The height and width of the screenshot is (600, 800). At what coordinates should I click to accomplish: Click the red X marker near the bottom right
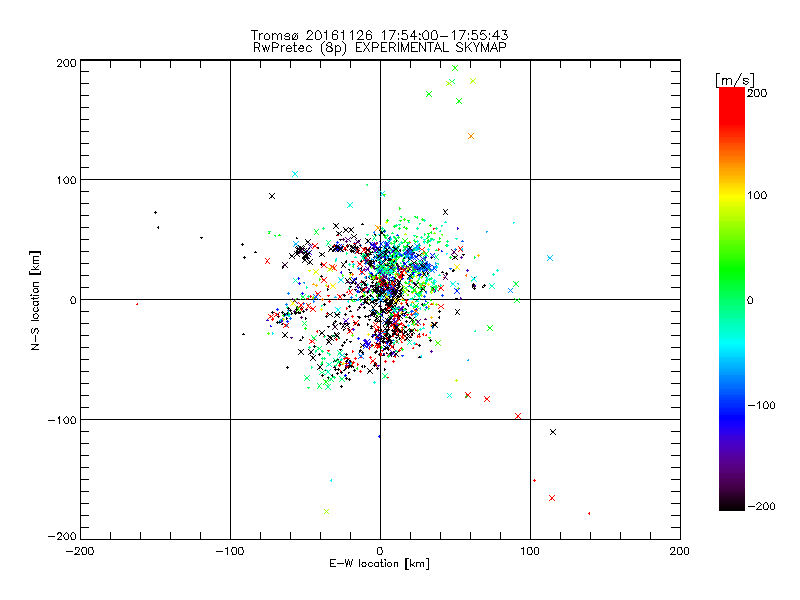click(x=552, y=498)
